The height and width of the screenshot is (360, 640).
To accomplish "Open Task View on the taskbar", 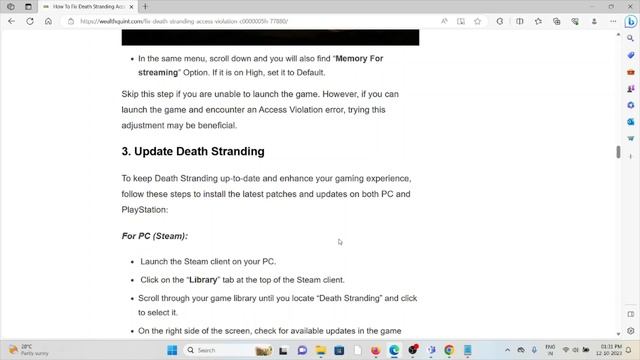I will click(x=283, y=350).
